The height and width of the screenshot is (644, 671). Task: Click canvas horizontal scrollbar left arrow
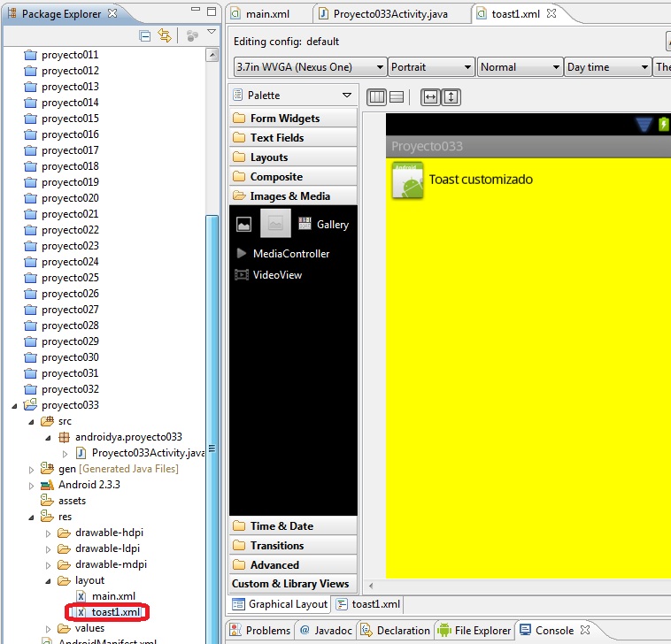coord(371,586)
